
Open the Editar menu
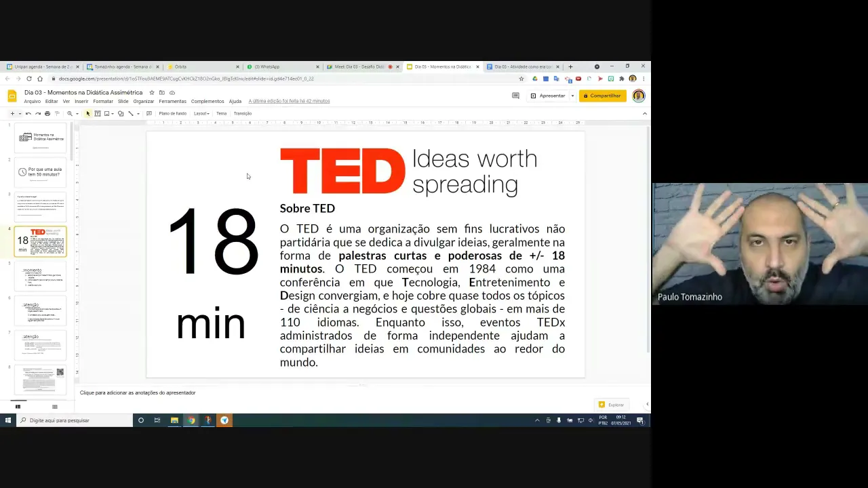(x=52, y=101)
